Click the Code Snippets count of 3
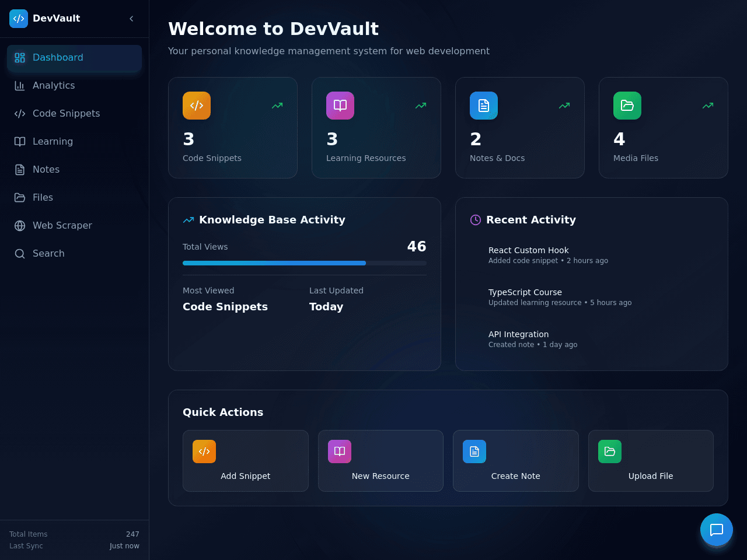The width and height of the screenshot is (747, 560). 189,139
